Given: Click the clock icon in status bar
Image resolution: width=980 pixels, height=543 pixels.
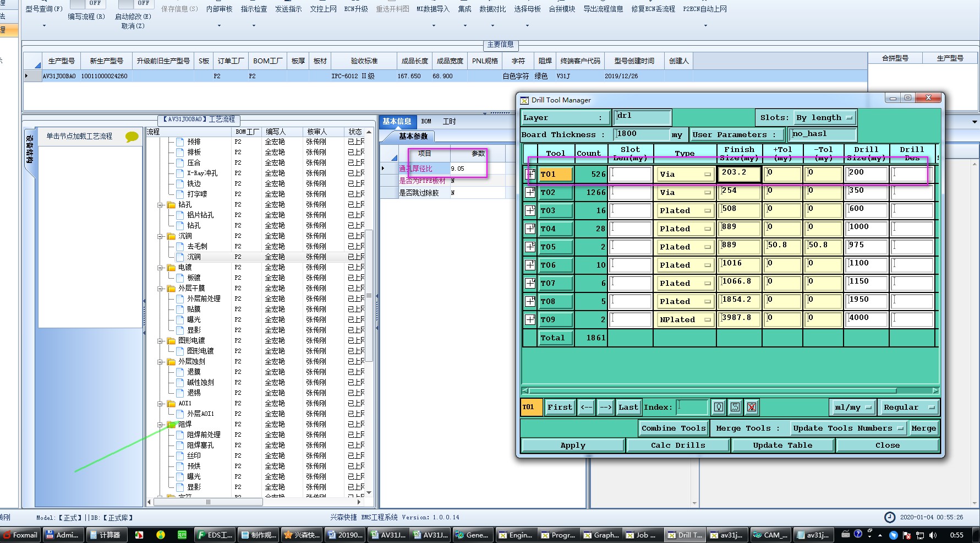Looking at the screenshot, I should coord(890,517).
